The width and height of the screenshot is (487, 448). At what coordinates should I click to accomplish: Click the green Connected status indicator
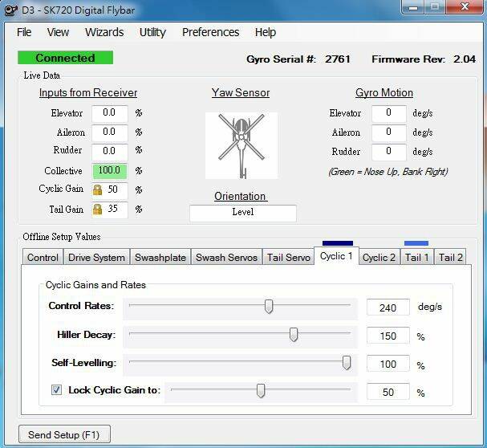pyautogui.click(x=65, y=58)
